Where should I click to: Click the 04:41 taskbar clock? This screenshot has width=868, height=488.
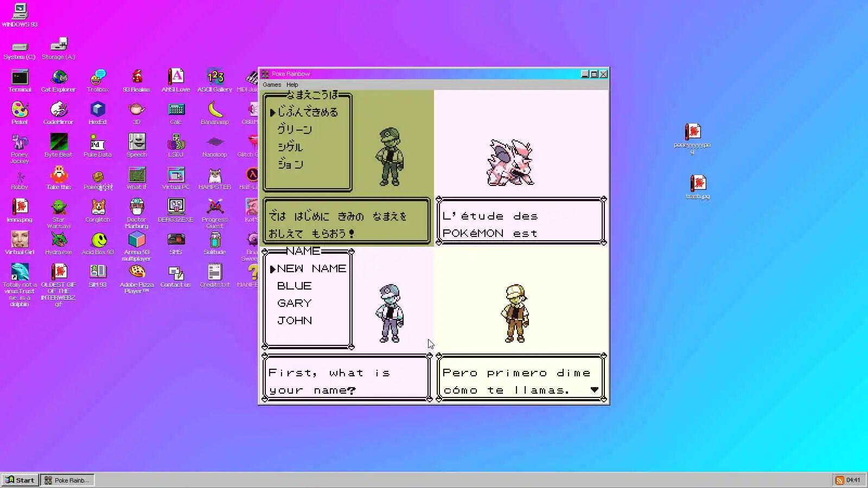click(x=853, y=480)
